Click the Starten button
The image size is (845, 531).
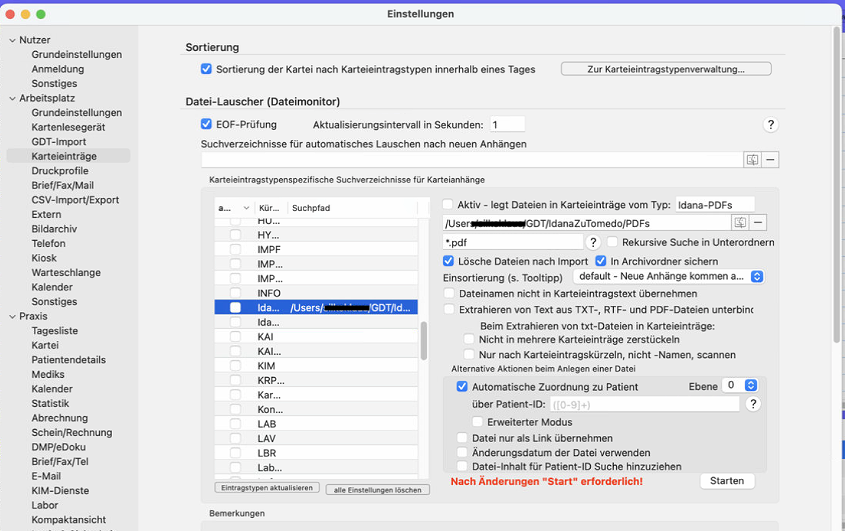click(x=727, y=481)
